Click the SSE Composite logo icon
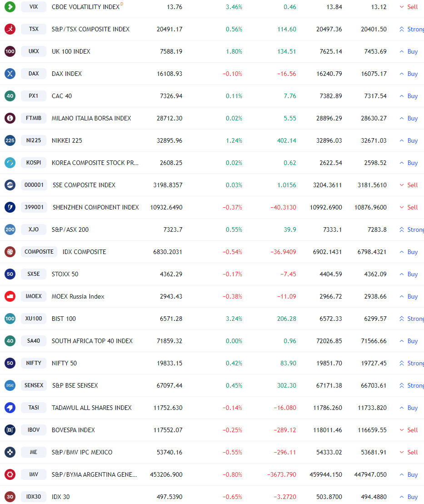The height and width of the screenshot is (504, 424). pyautogui.click(x=10, y=185)
